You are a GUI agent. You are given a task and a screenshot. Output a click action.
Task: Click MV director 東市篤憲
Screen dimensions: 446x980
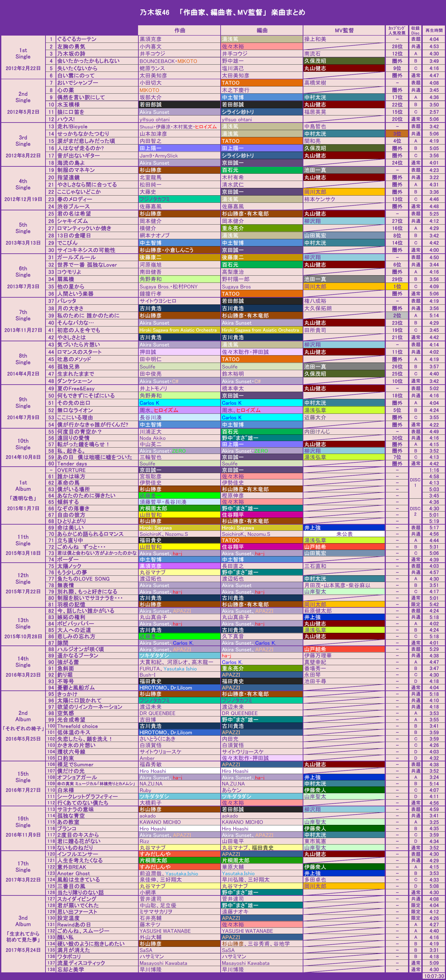pos(315,841)
